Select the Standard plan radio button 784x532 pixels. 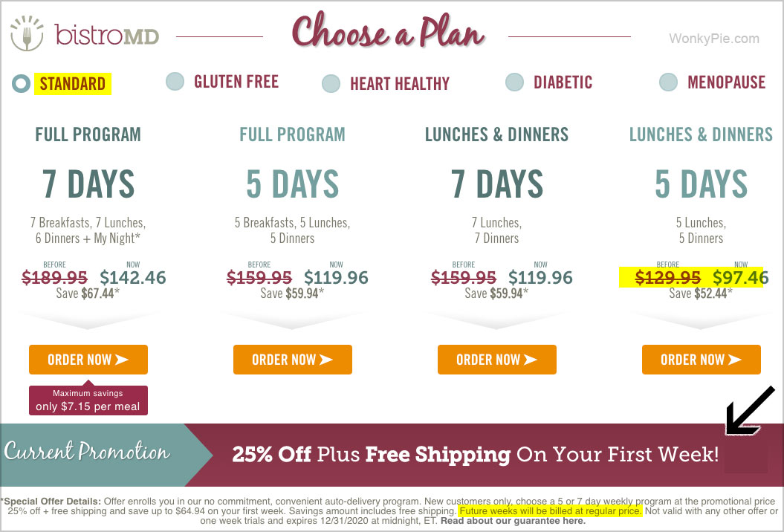point(21,83)
